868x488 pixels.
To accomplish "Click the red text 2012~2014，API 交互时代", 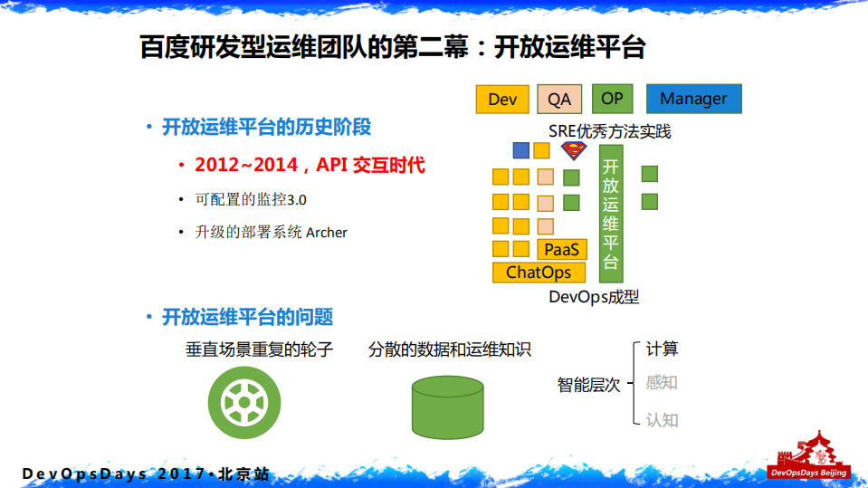I will (310, 165).
